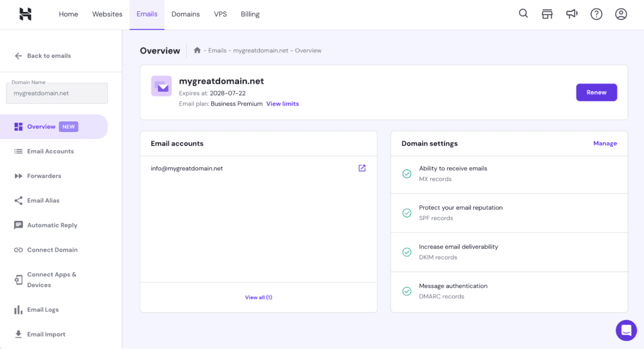Click Manage in Domain settings
This screenshot has width=644, height=349.
605,143
